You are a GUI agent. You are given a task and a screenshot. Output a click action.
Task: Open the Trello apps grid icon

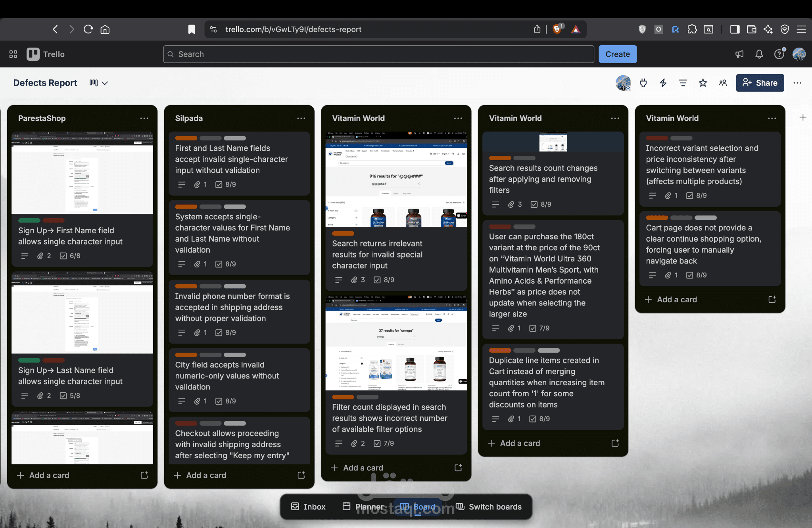coord(13,54)
